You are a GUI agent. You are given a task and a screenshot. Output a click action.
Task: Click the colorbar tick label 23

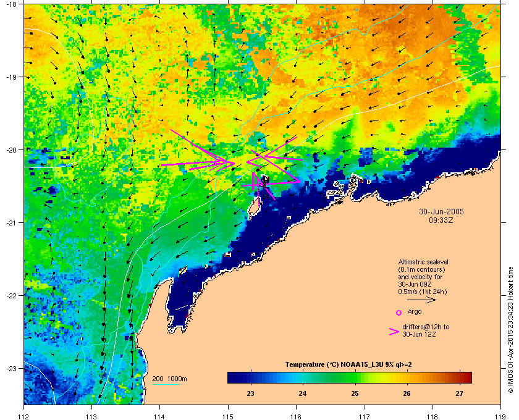[x=251, y=393]
